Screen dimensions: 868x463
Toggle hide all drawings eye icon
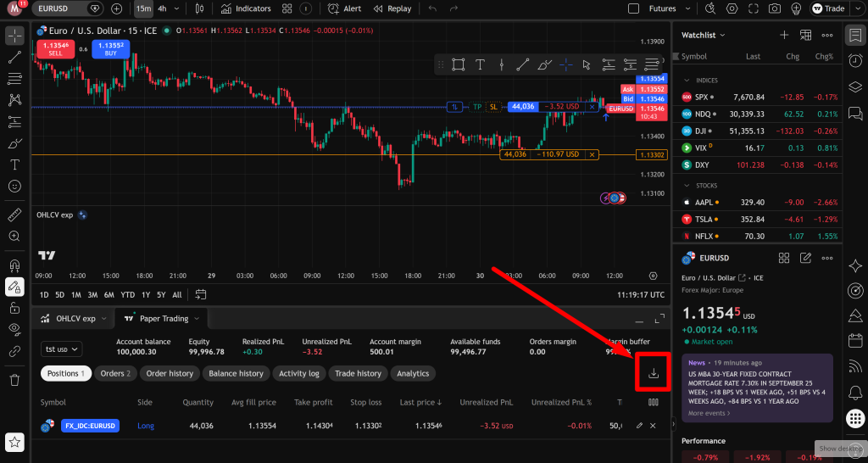15,330
